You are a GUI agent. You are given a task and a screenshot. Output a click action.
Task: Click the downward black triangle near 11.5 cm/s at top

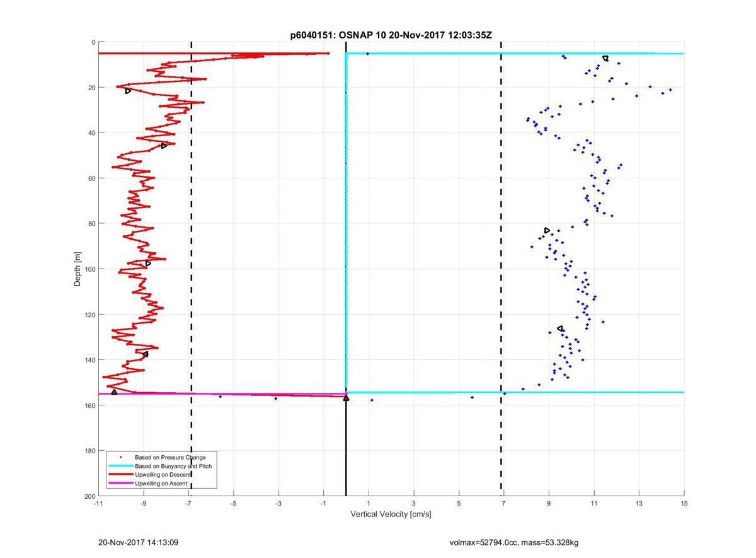click(605, 59)
